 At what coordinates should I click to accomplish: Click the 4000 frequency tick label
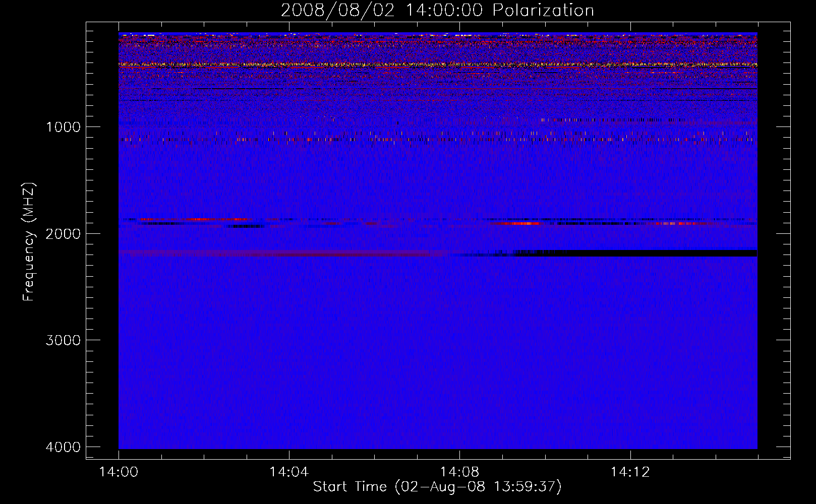click(x=63, y=447)
